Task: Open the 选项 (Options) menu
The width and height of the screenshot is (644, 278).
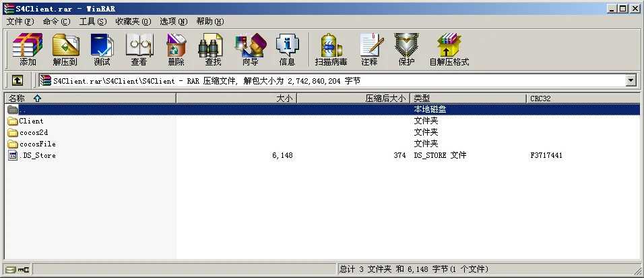Action: (x=172, y=22)
